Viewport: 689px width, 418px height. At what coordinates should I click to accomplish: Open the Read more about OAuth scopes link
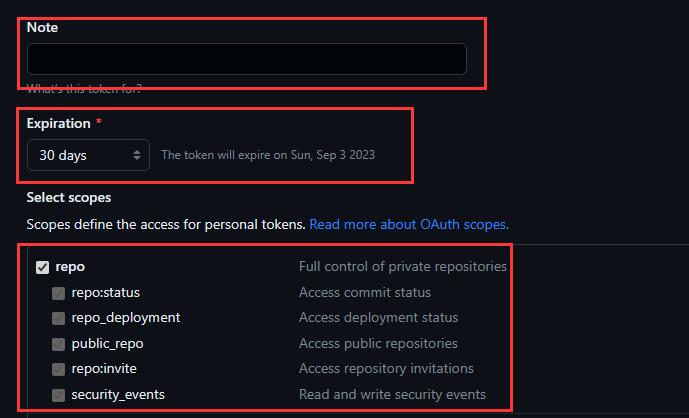click(x=409, y=225)
